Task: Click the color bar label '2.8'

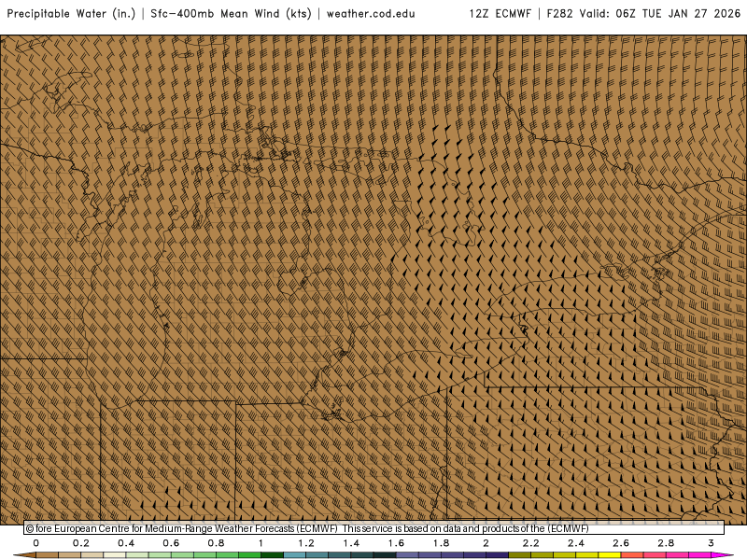Action: pos(666,543)
